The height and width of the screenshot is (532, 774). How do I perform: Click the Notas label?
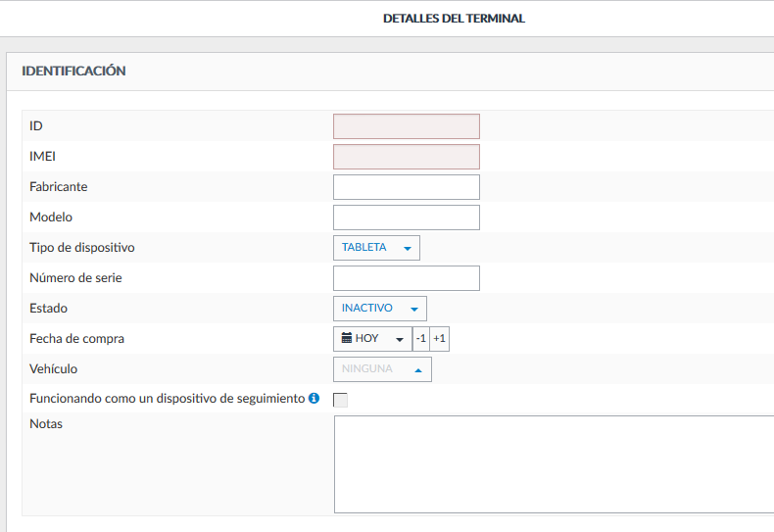point(46,424)
